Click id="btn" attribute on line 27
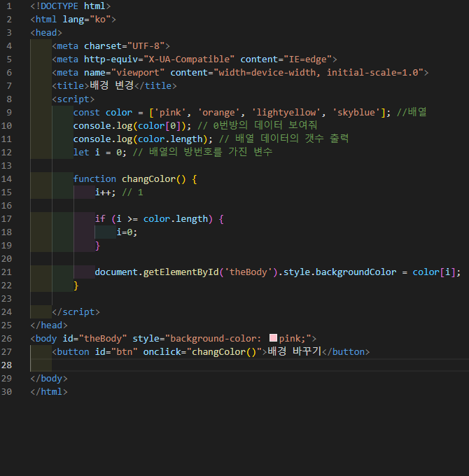This screenshot has height=476, width=469. [116, 351]
